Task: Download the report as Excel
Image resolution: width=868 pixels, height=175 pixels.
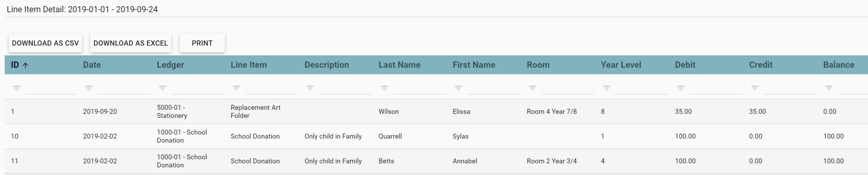Action: pyautogui.click(x=130, y=43)
